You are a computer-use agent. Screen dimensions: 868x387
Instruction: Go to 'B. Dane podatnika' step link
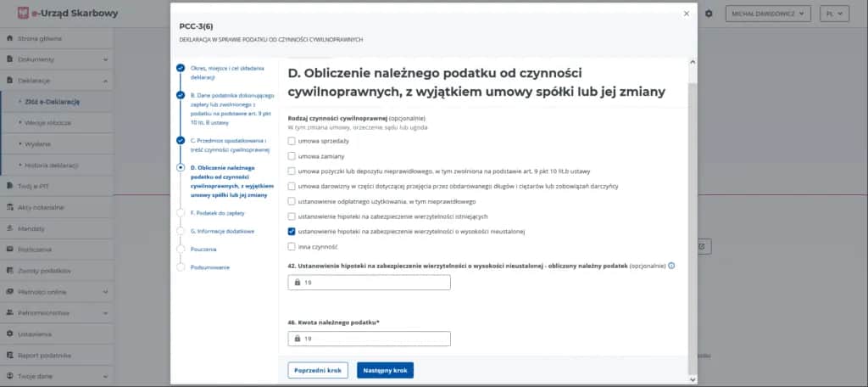232,109
